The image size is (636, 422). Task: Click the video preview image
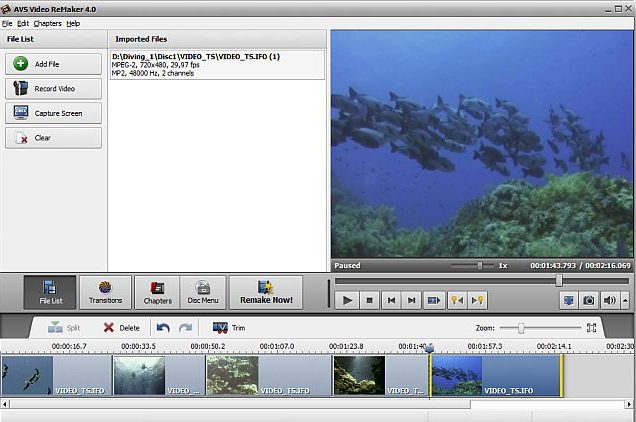click(482, 144)
